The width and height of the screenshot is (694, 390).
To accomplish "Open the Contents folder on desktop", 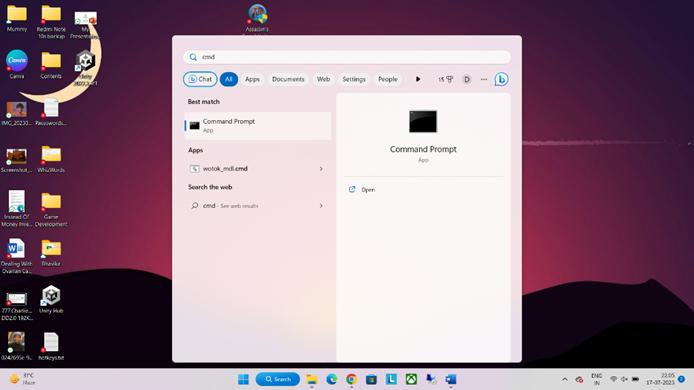I will point(51,65).
